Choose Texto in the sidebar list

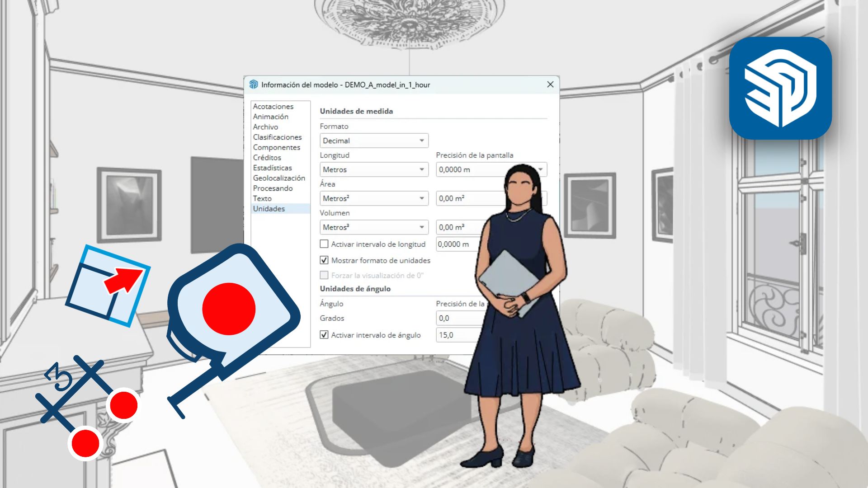click(262, 198)
